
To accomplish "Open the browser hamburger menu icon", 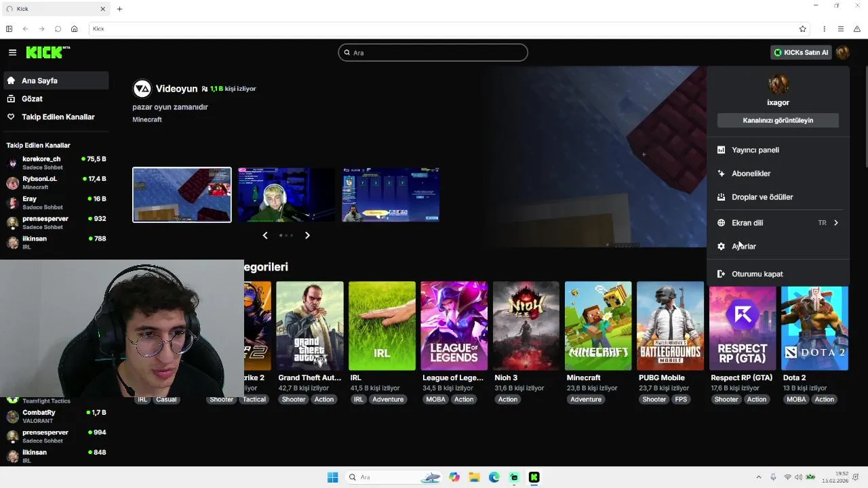I will (841, 29).
